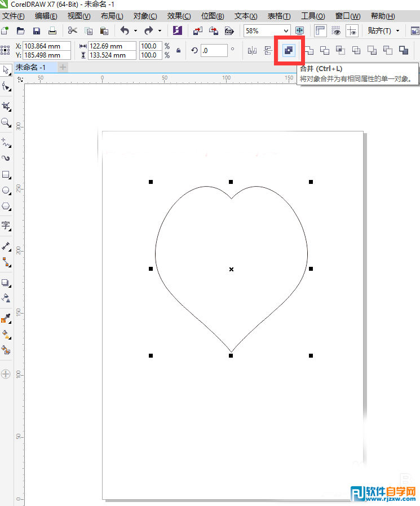Select the Polygon tool
420x506 pixels.
coord(6,206)
